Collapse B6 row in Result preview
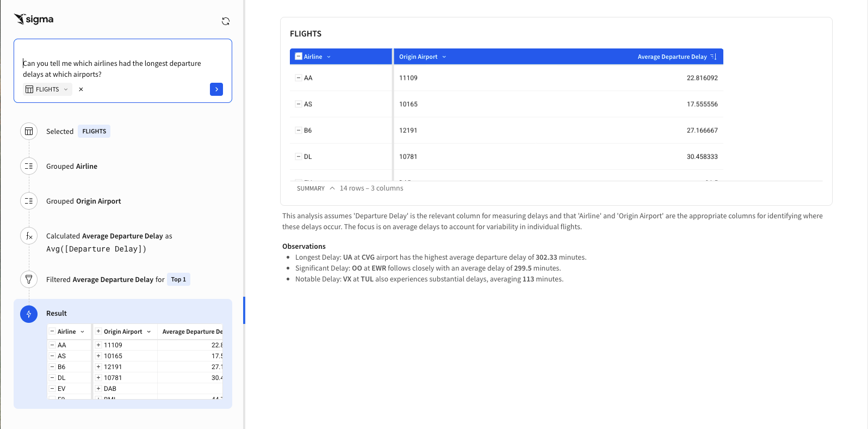The width and height of the screenshot is (868, 429). (x=52, y=366)
